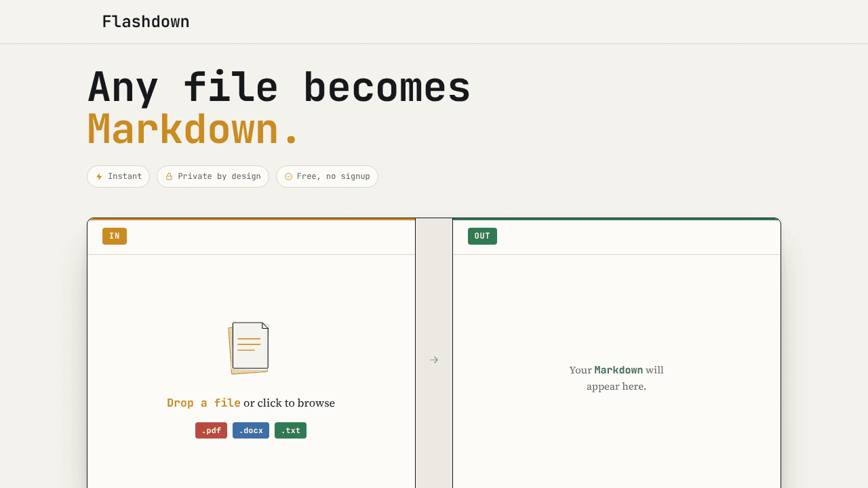Click the 'Any file becomes' headline
The height and width of the screenshot is (488, 868).
(279, 87)
